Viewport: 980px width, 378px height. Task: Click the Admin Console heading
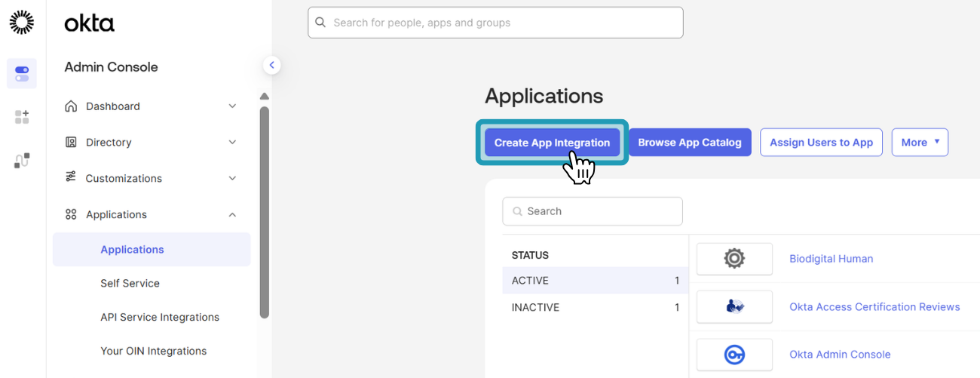pos(111,67)
